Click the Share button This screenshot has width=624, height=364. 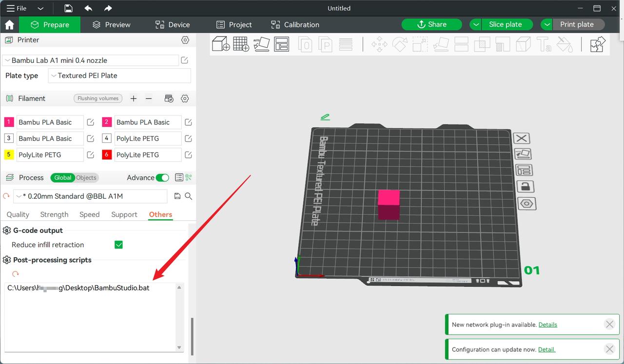pos(432,24)
